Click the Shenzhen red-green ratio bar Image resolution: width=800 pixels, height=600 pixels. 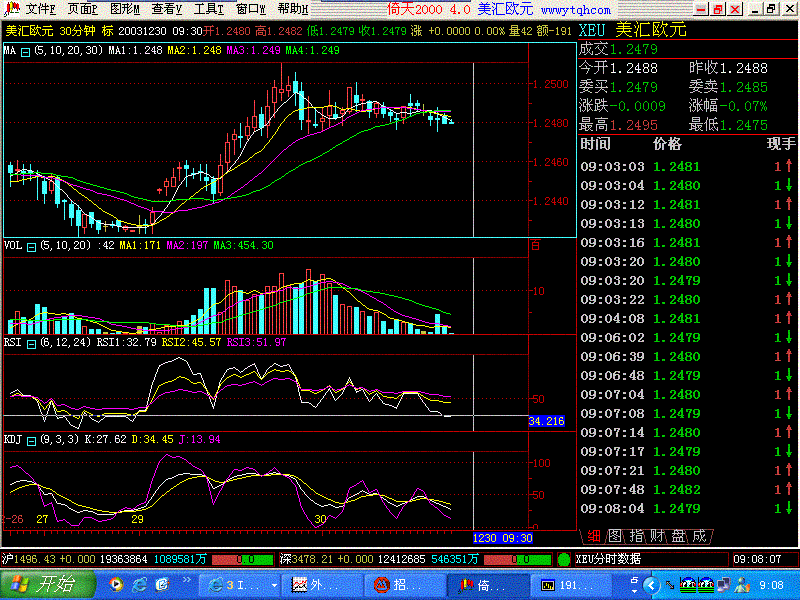(x=517, y=560)
